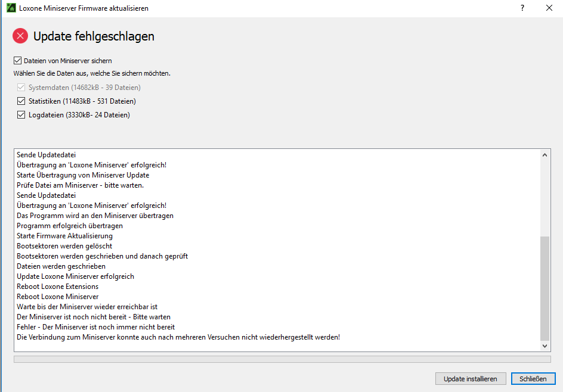This screenshot has height=392, width=563.
Task: Open the help question mark button
Action: tap(522, 8)
